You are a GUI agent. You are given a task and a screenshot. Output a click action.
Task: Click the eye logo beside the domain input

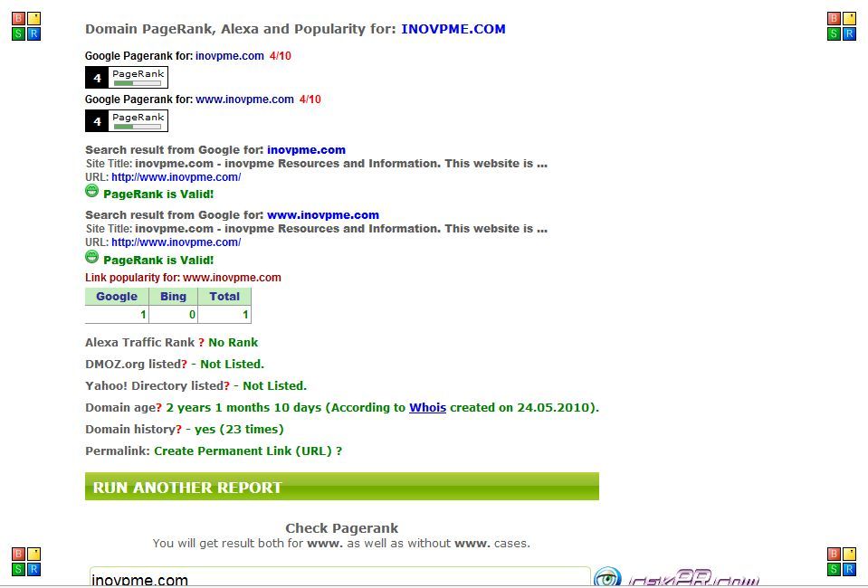point(607,577)
